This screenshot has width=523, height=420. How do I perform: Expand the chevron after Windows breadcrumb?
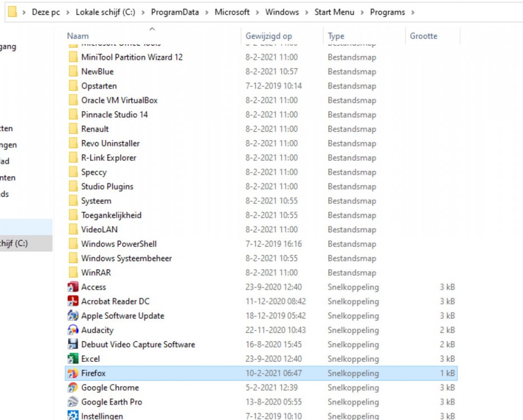click(307, 12)
